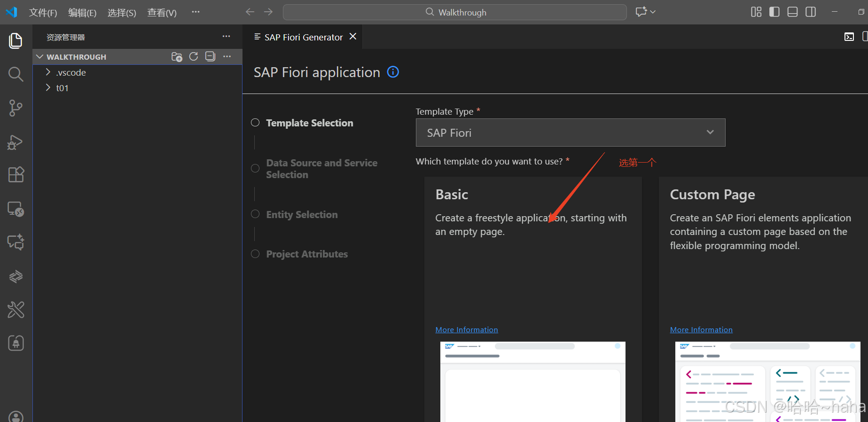This screenshot has width=868, height=422.
Task: Open the Search view icon
Action: (x=16, y=74)
